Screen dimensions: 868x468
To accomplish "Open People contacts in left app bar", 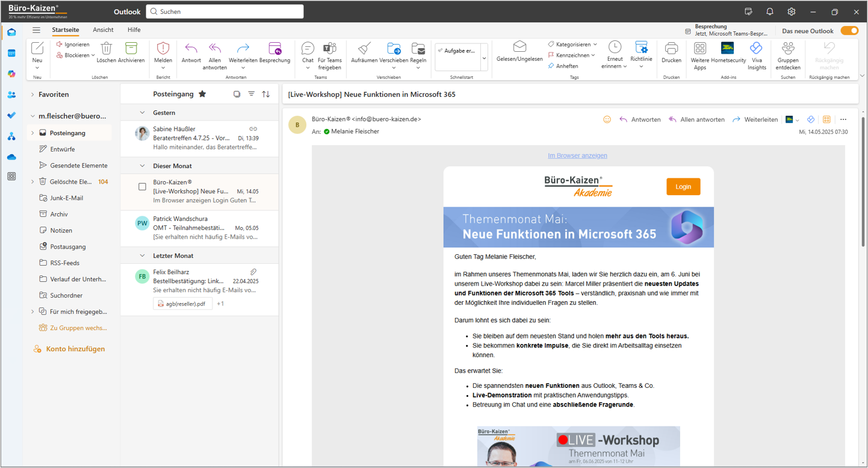I will coord(11,95).
